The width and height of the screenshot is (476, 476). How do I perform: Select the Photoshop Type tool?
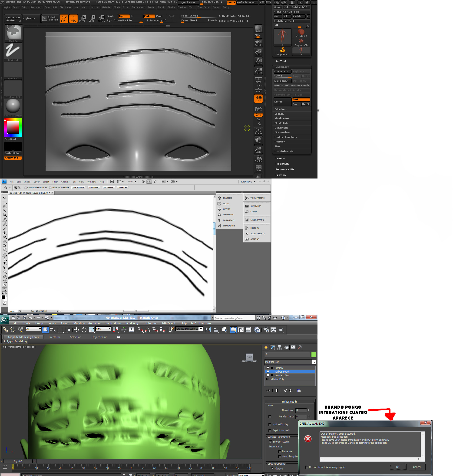(x=4, y=263)
